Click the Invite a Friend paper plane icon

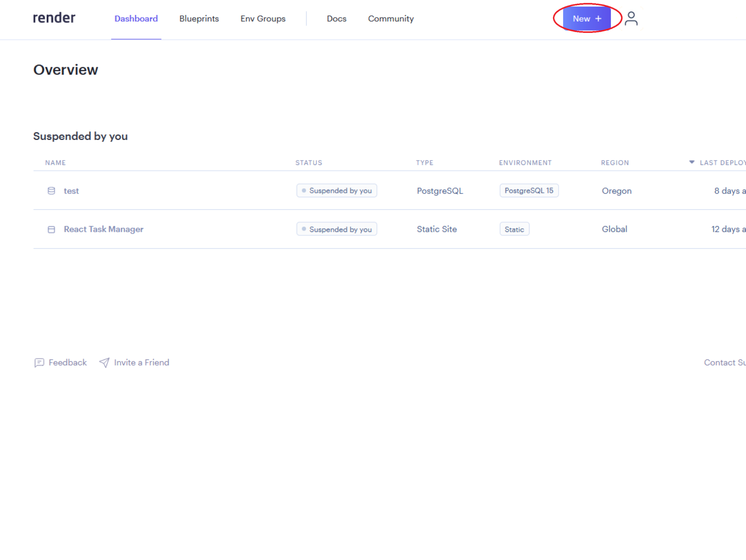tap(104, 362)
